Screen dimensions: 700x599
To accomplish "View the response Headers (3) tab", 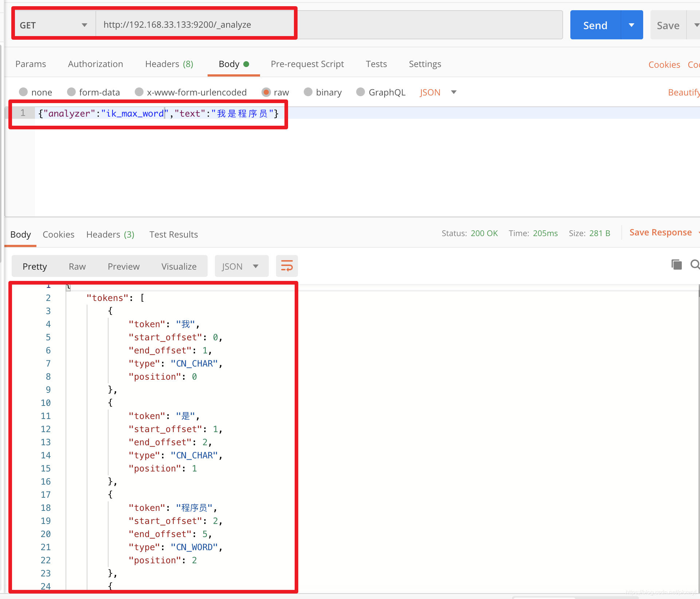I will click(x=110, y=234).
